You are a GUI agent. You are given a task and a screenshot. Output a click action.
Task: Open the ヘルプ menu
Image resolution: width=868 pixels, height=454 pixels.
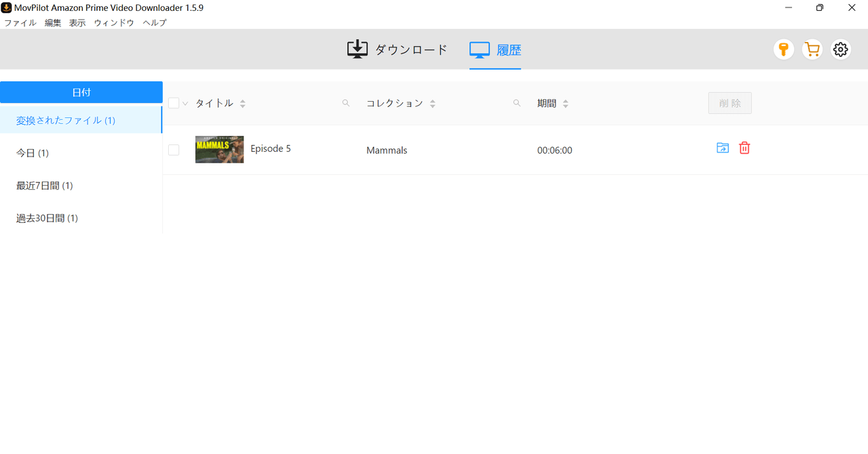pos(155,22)
